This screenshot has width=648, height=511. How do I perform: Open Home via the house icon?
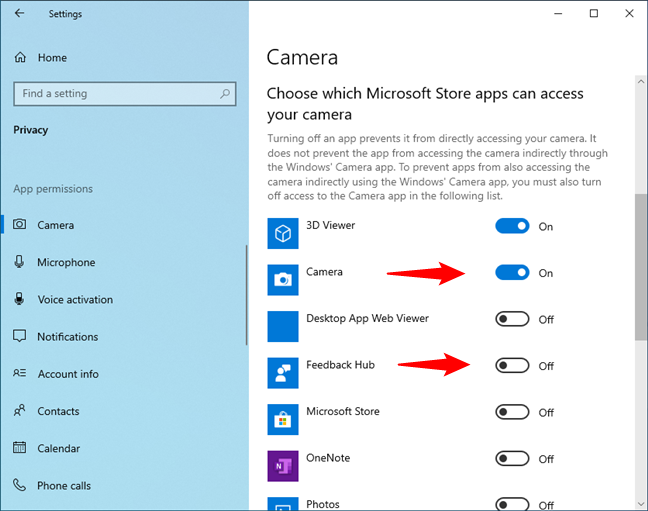(x=20, y=57)
